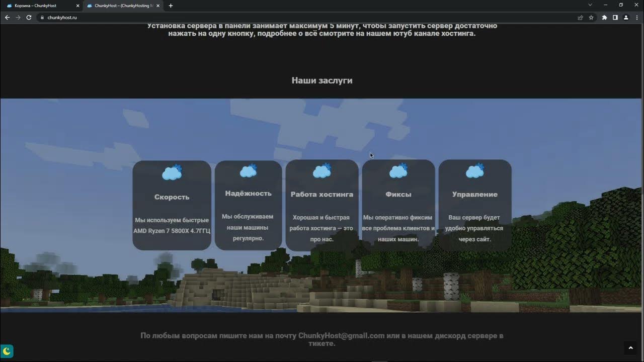Close the ChunkyHost – (ChunkyHosting tab
Screen dimensions: 644x362
coord(158,6)
